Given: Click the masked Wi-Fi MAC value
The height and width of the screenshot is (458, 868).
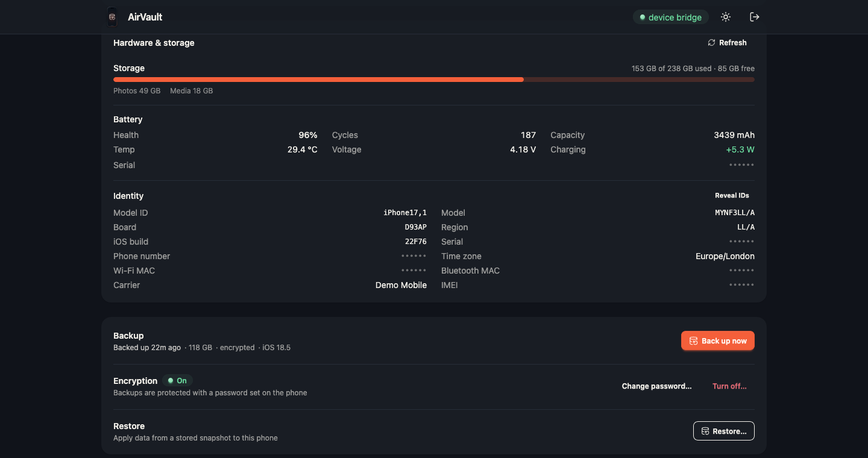Looking at the screenshot, I should tap(414, 271).
